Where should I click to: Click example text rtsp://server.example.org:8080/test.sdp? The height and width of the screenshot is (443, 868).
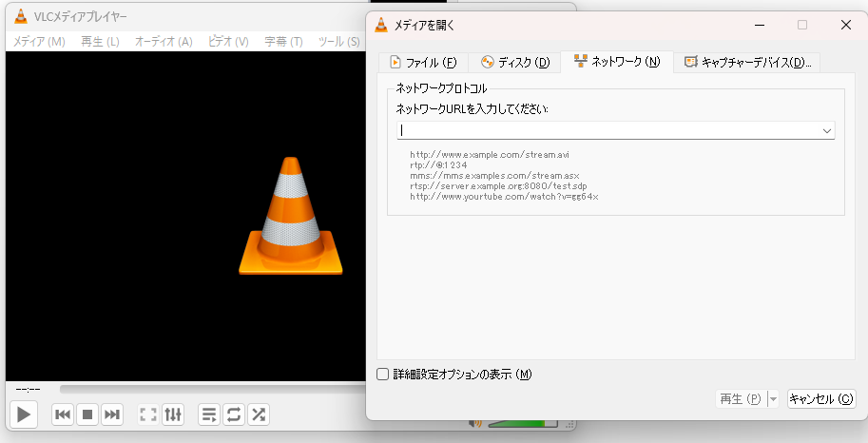pyautogui.click(x=498, y=186)
